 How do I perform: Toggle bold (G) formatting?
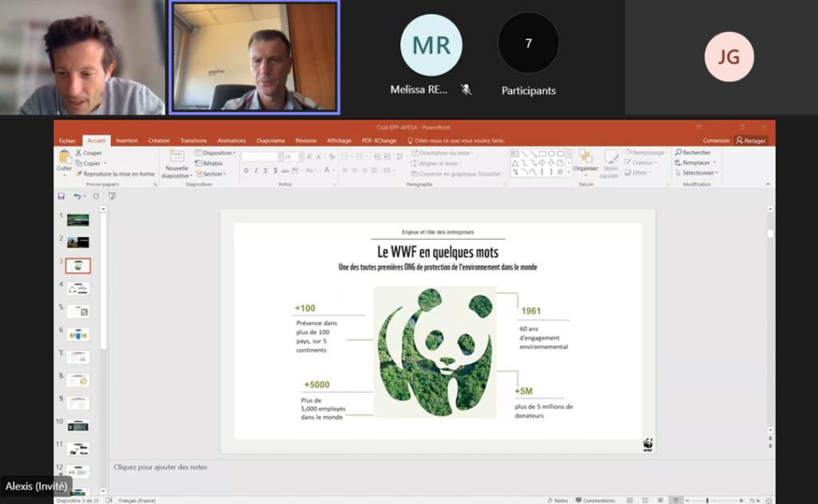246,171
